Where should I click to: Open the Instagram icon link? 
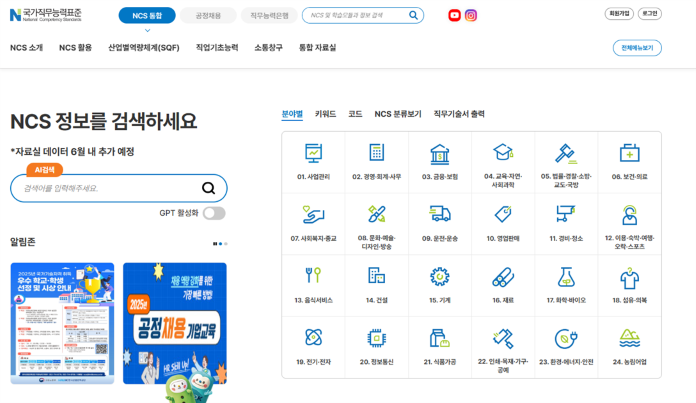tap(471, 15)
